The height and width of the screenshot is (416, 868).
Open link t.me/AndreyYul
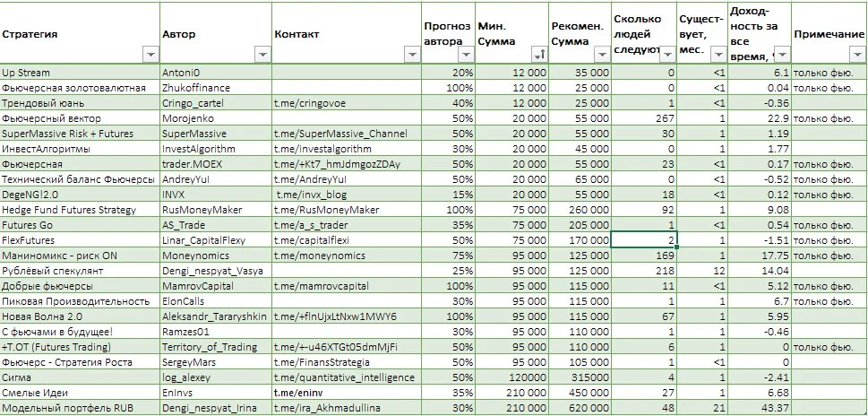[310, 179]
